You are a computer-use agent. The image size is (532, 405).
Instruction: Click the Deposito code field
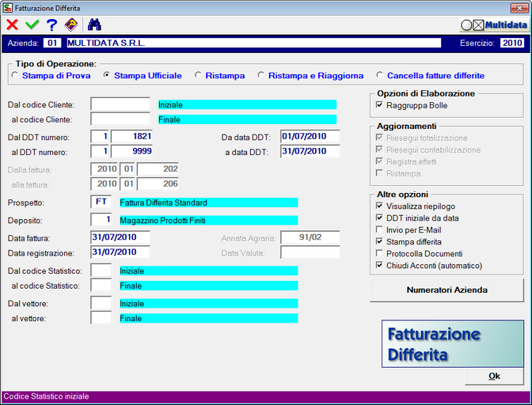(101, 220)
